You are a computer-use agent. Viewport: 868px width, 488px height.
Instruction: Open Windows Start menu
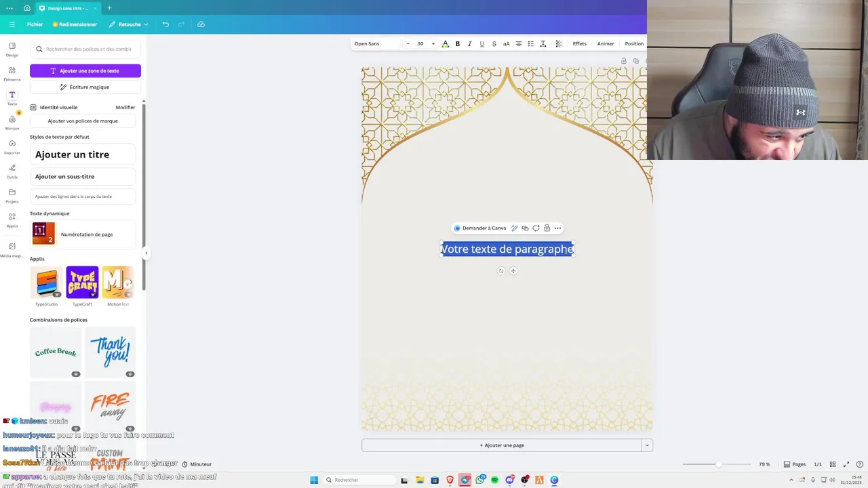(314, 480)
